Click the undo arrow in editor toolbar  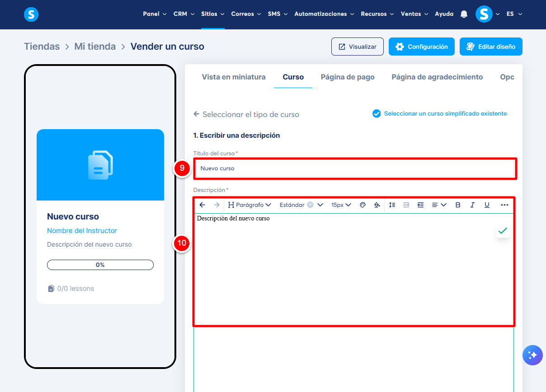[x=202, y=205]
